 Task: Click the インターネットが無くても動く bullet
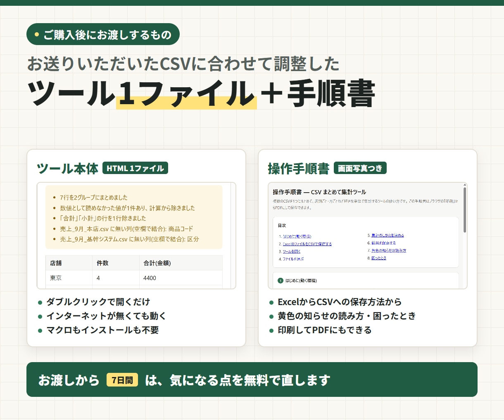(x=106, y=316)
